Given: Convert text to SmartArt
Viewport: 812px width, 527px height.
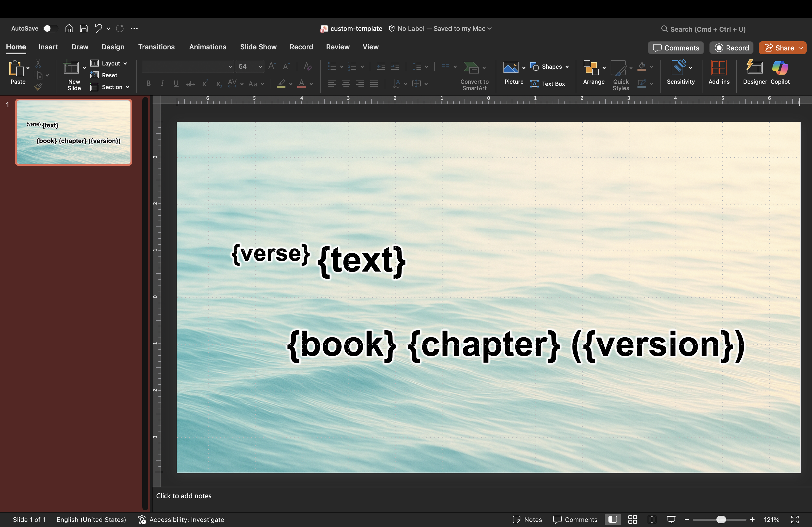Looking at the screenshot, I should [474, 76].
